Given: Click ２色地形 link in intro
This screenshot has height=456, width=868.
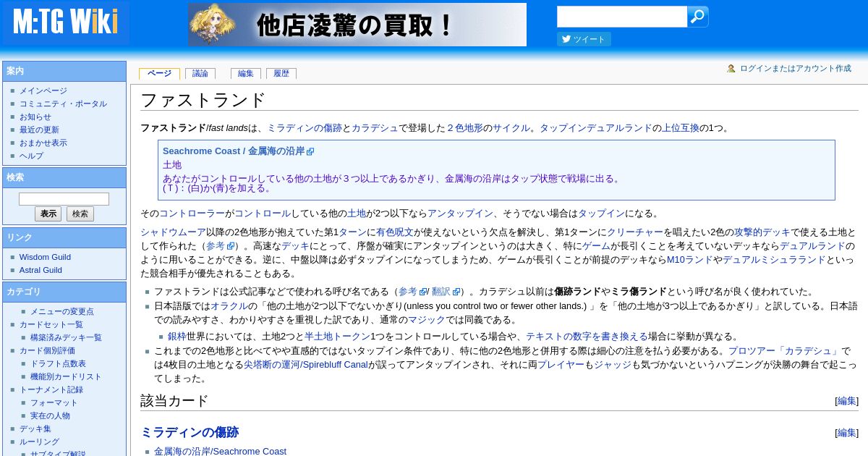Looking at the screenshot, I should point(464,128).
